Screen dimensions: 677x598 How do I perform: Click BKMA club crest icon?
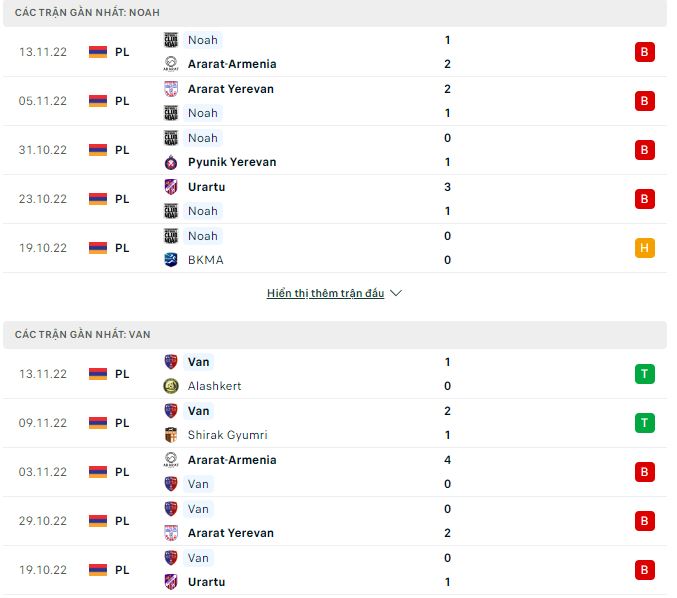[x=171, y=260]
